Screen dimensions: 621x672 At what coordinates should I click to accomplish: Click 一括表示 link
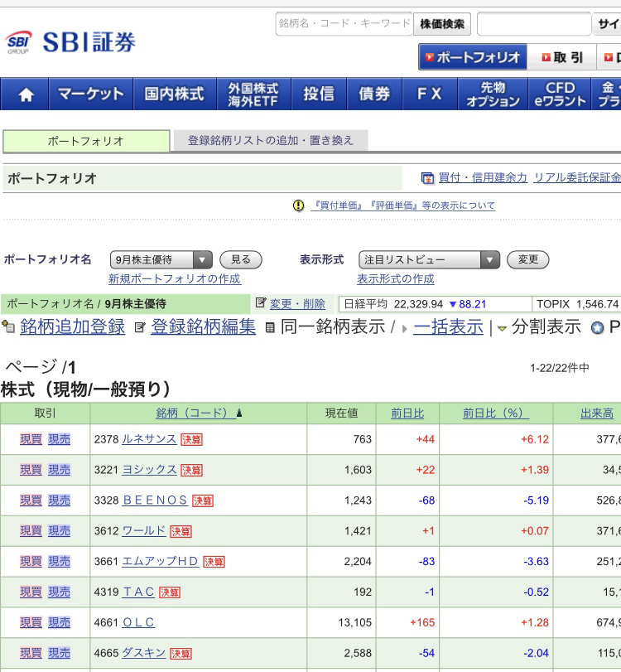pyautogui.click(x=449, y=326)
